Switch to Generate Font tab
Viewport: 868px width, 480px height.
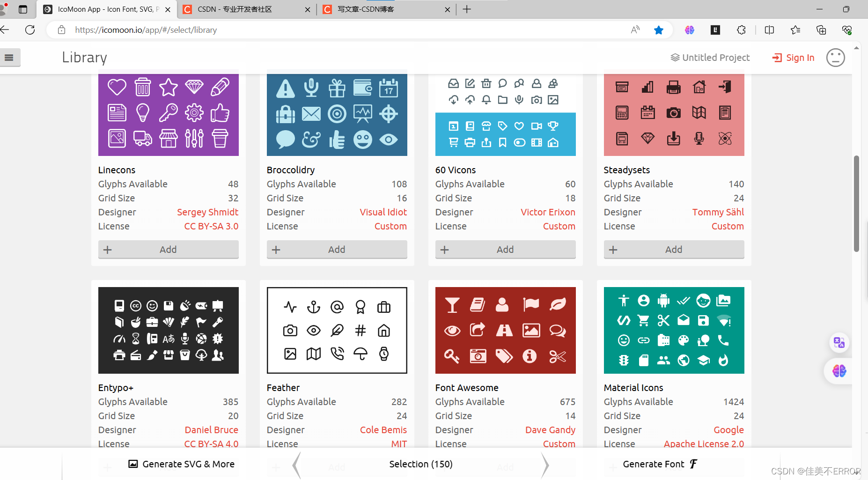pyautogui.click(x=660, y=464)
